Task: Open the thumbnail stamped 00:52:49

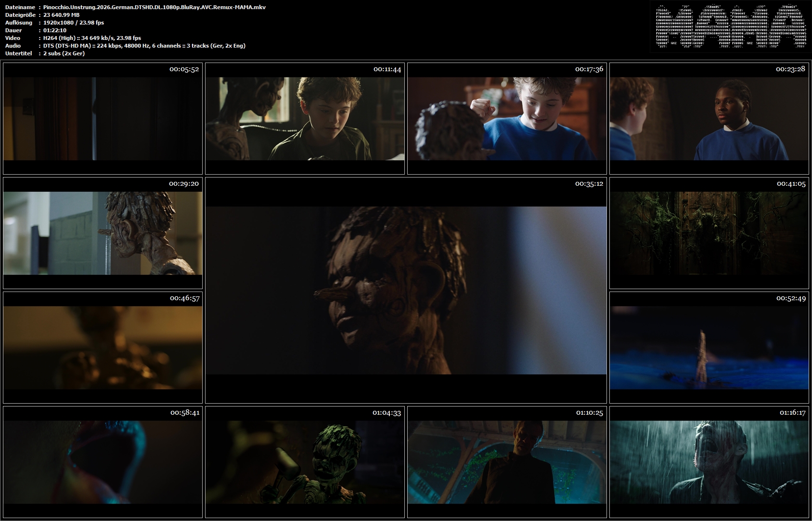Action: (709, 347)
